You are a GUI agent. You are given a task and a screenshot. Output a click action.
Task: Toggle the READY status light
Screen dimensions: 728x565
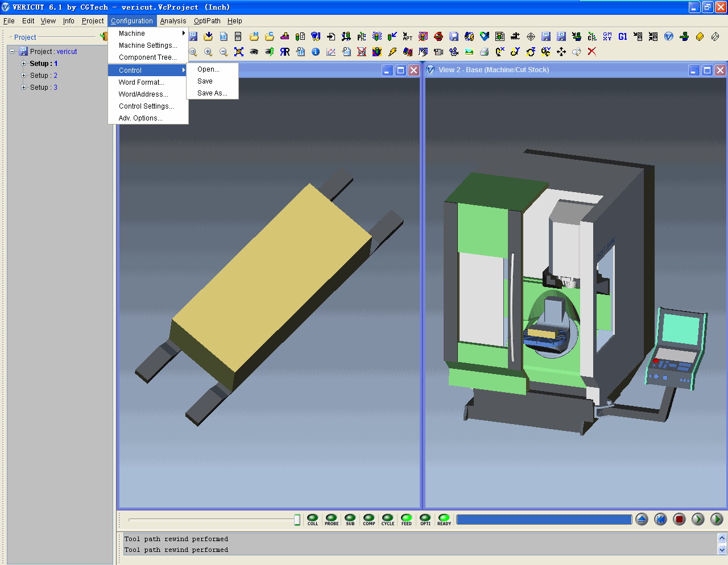pos(444,520)
